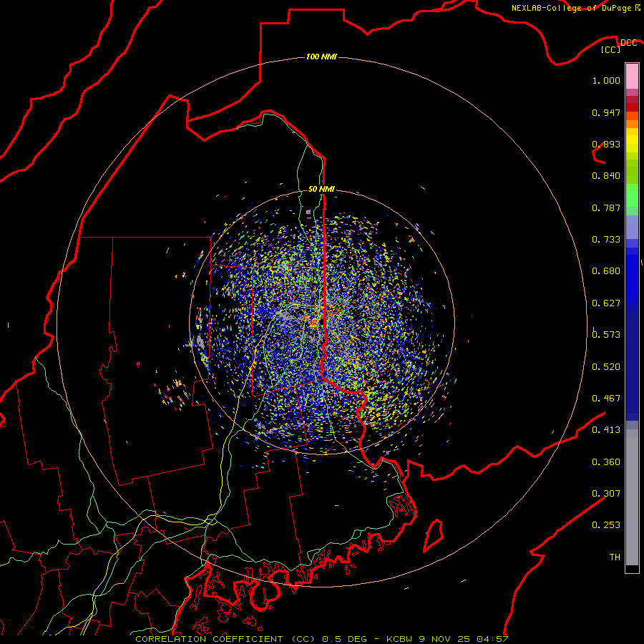Click the 9 NOV 25 date text

(445, 639)
